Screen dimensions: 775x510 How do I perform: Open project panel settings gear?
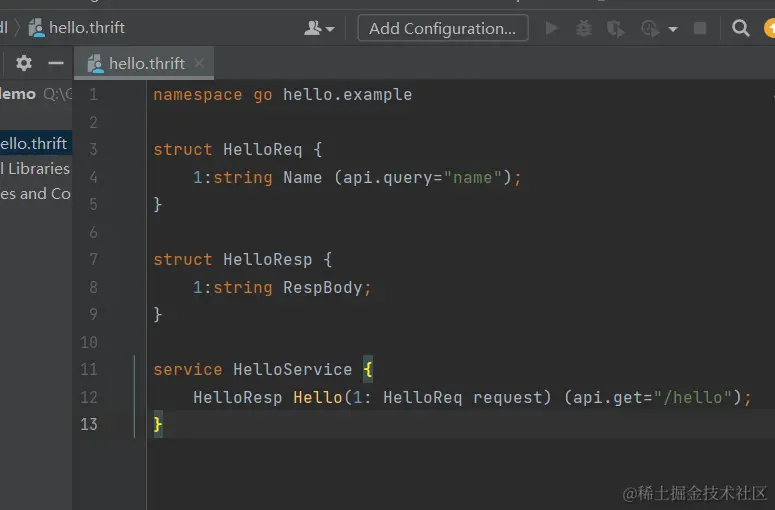[24, 63]
